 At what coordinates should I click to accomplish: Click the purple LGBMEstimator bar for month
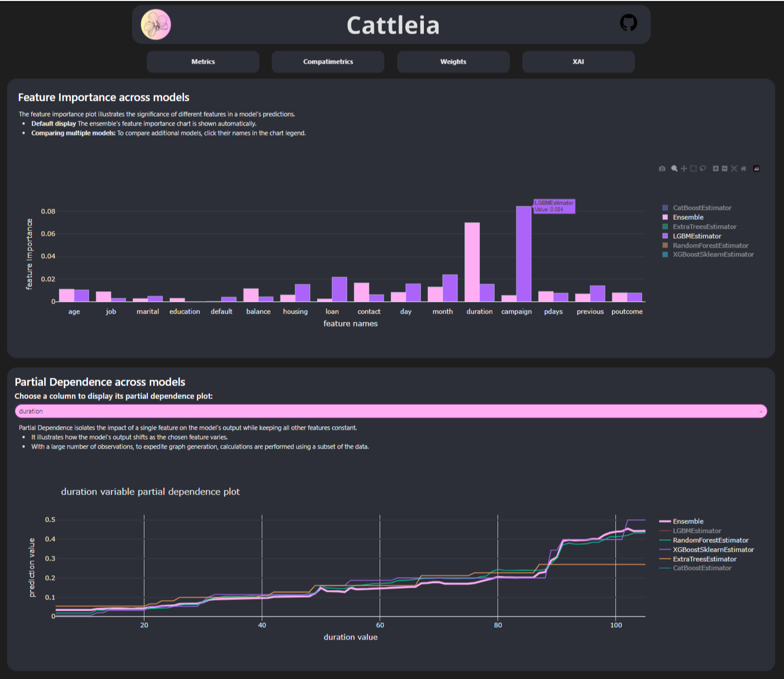(x=450, y=288)
